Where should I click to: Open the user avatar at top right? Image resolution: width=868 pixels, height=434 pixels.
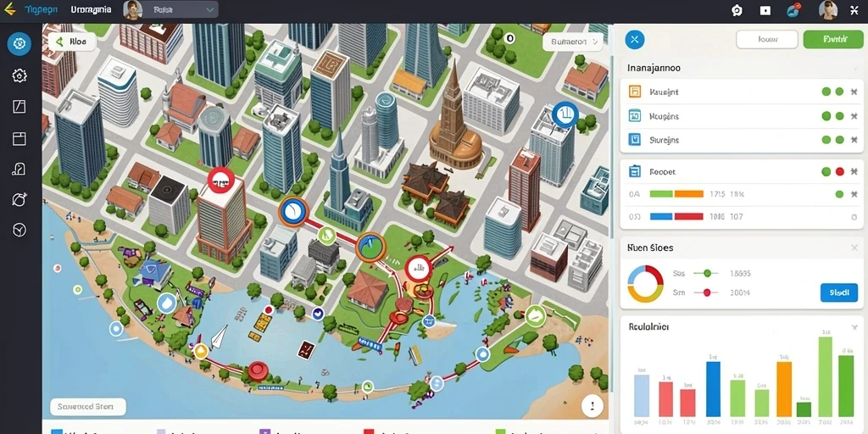[827, 10]
